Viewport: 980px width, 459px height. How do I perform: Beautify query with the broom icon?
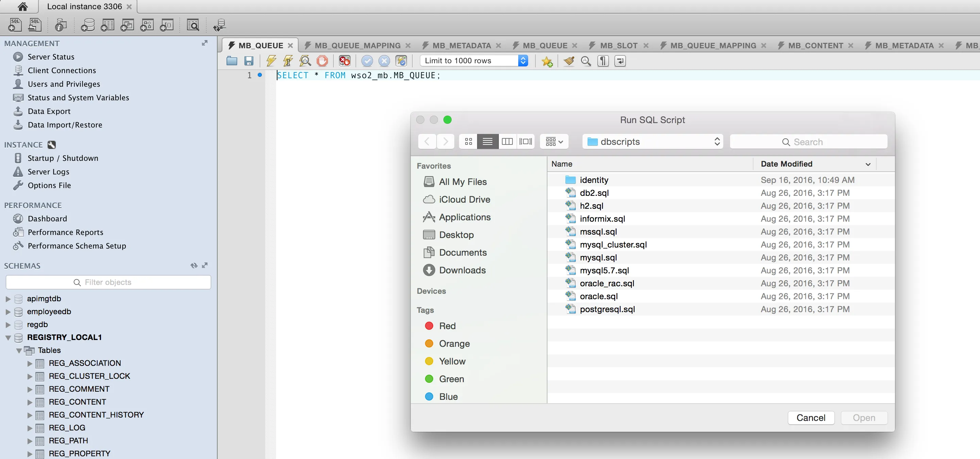tap(569, 61)
